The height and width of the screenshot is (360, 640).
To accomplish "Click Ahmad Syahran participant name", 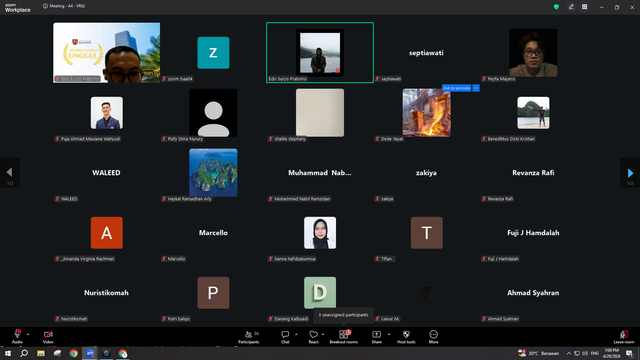I will pos(533,293).
